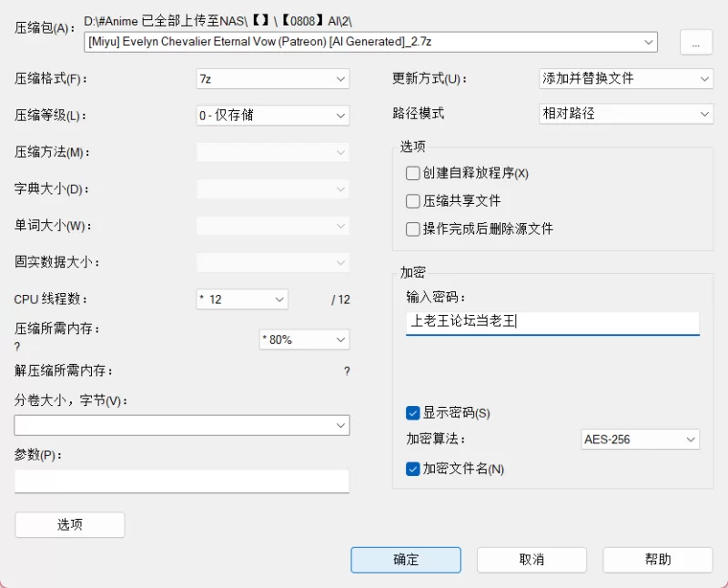This screenshot has height=588, width=728.
Task: Click the 压缩包(A) label
Action: tap(45, 28)
